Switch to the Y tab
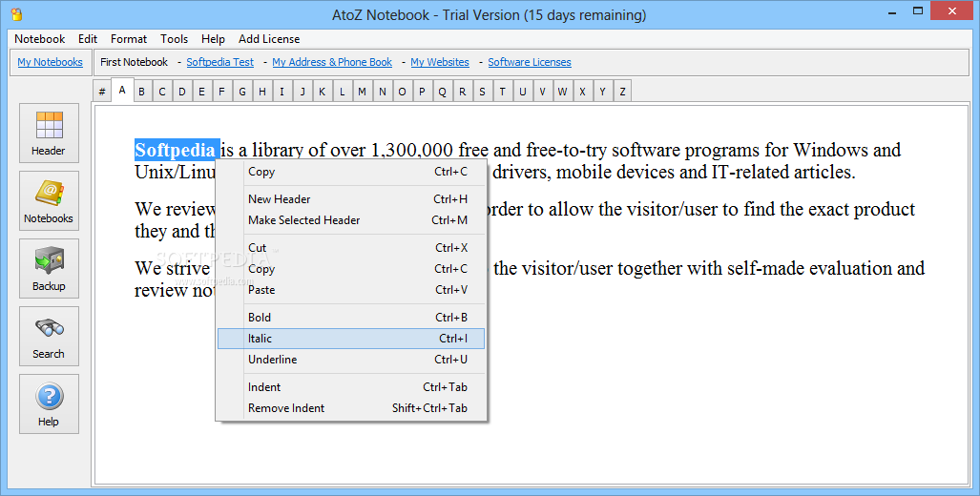Image resolution: width=980 pixels, height=496 pixels. coord(602,92)
